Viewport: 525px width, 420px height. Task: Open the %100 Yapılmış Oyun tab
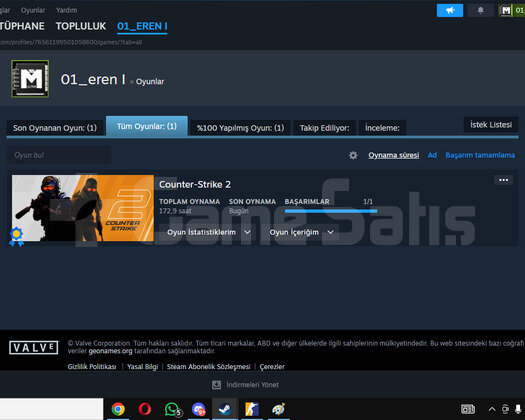pyautogui.click(x=240, y=128)
